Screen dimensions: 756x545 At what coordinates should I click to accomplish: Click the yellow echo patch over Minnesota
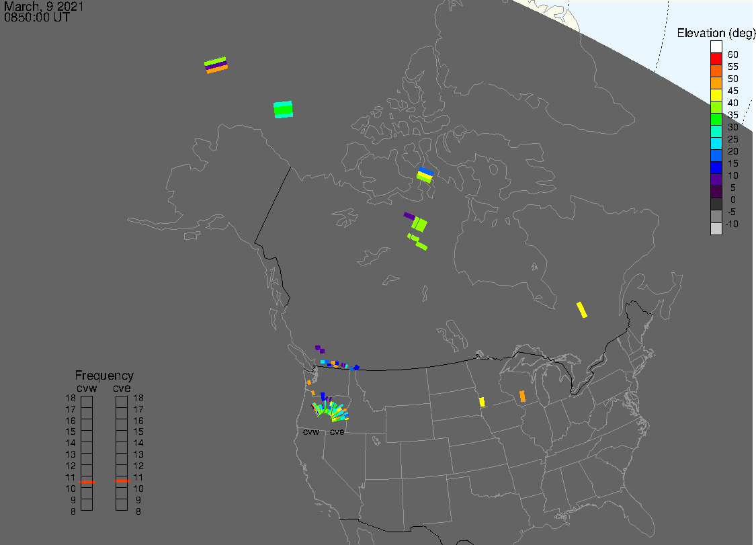482,402
